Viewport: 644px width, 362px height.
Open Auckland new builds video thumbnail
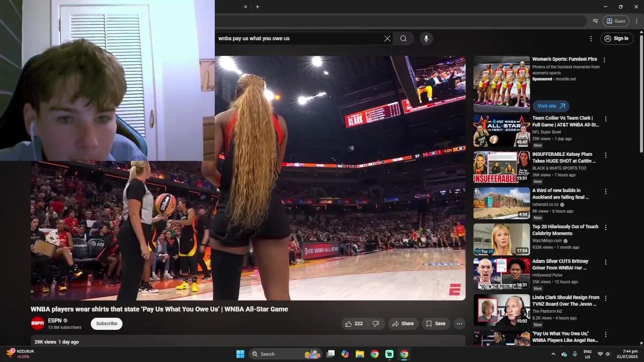[502, 203]
